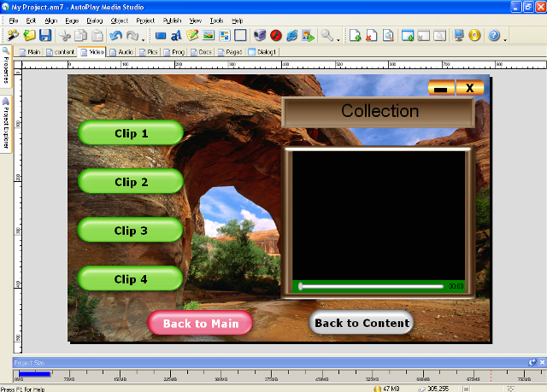547x392 pixels.
Task: Click the Open project folder icon
Action: click(30, 36)
